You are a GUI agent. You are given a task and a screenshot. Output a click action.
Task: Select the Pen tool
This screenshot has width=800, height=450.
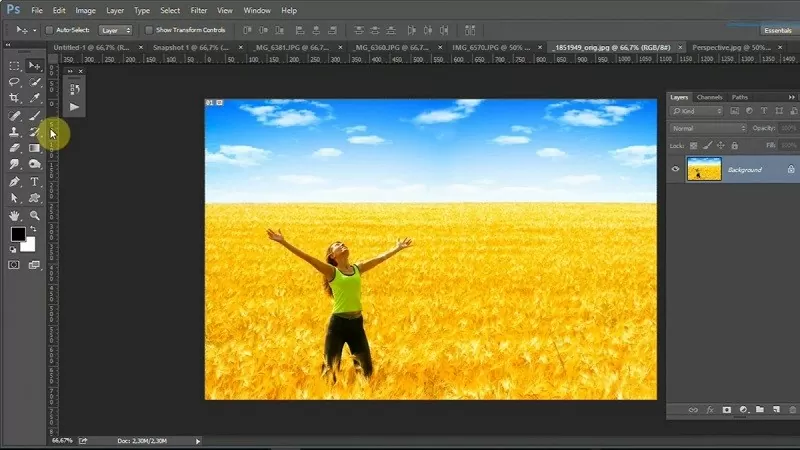14,182
